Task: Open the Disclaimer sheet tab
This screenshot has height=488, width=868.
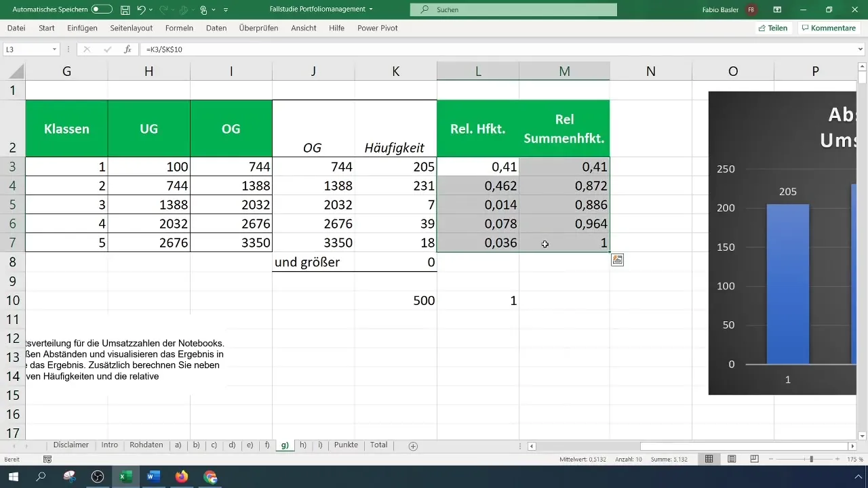Action: (71, 445)
